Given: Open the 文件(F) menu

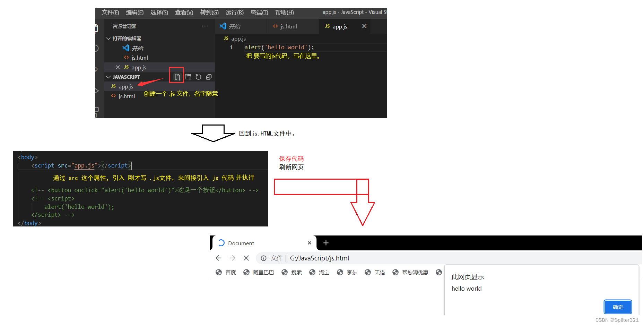Looking at the screenshot, I should click(x=110, y=12).
